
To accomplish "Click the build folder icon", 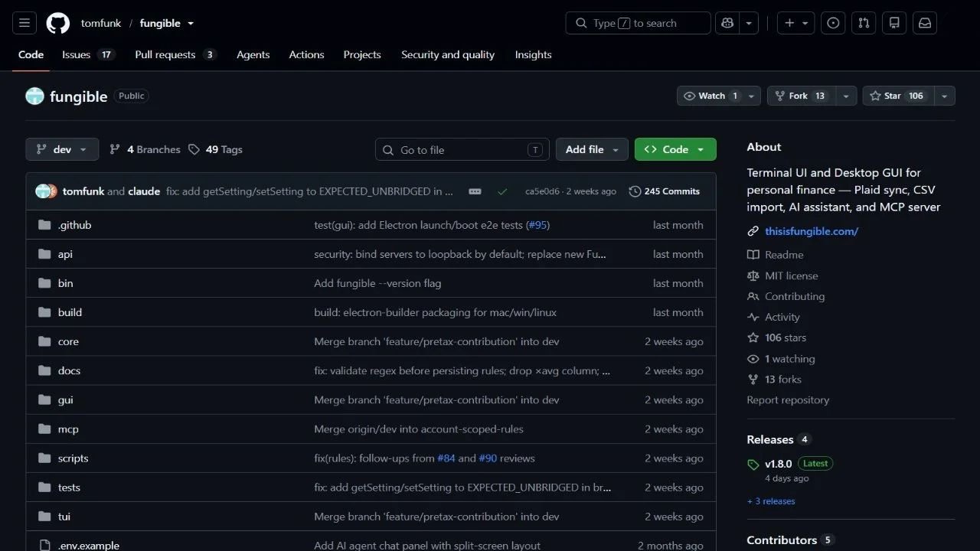I will 44,312.
